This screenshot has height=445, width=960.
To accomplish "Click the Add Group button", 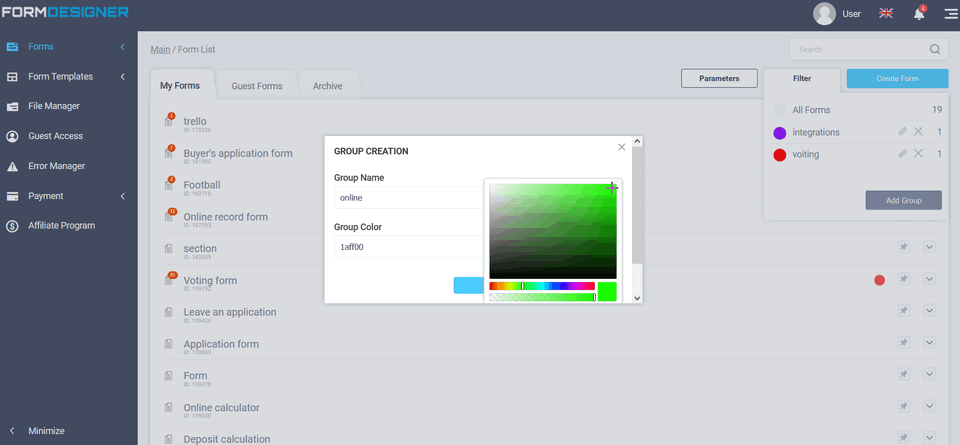I will tap(904, 200).
